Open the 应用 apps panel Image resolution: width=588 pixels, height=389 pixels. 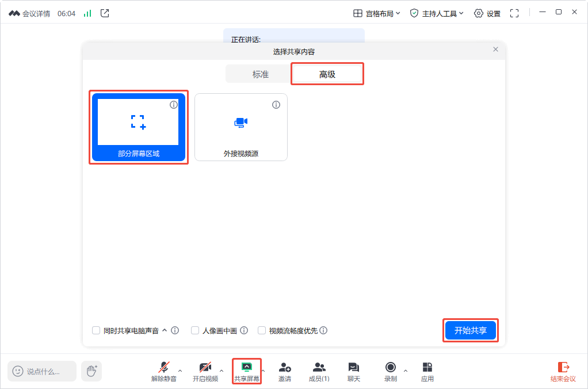coord(427,371)
